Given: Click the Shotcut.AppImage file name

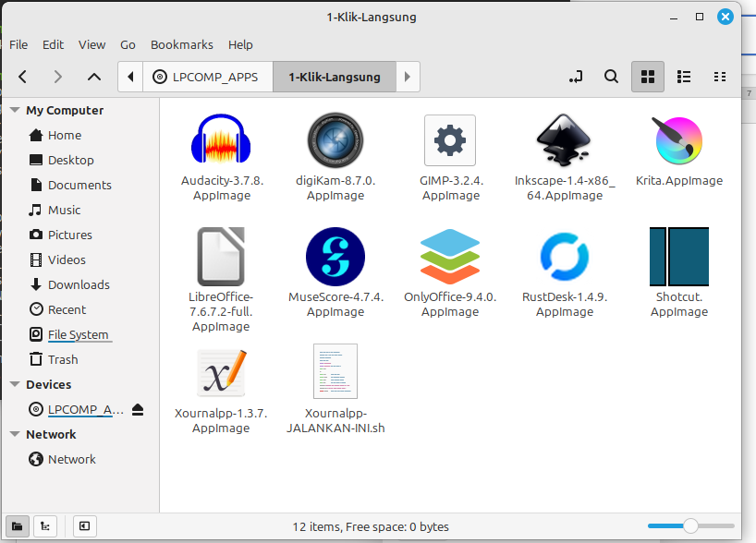Looking at the screenshot, I should point(679,304).
